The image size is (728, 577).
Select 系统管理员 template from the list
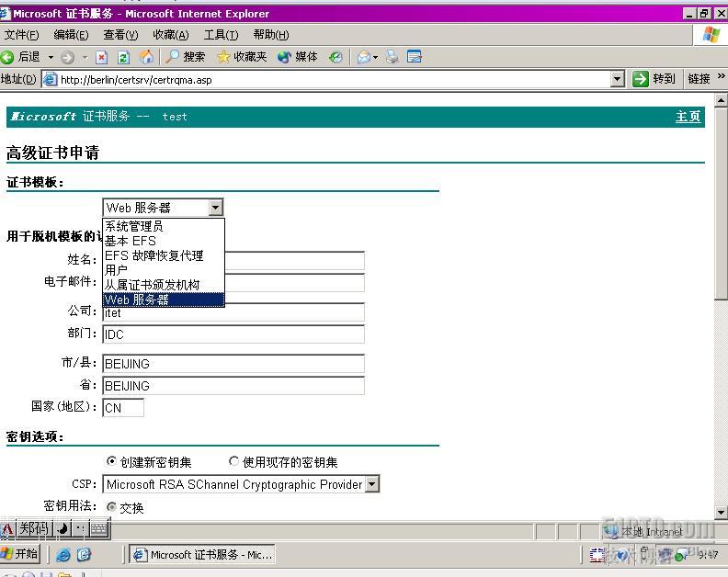164,226
